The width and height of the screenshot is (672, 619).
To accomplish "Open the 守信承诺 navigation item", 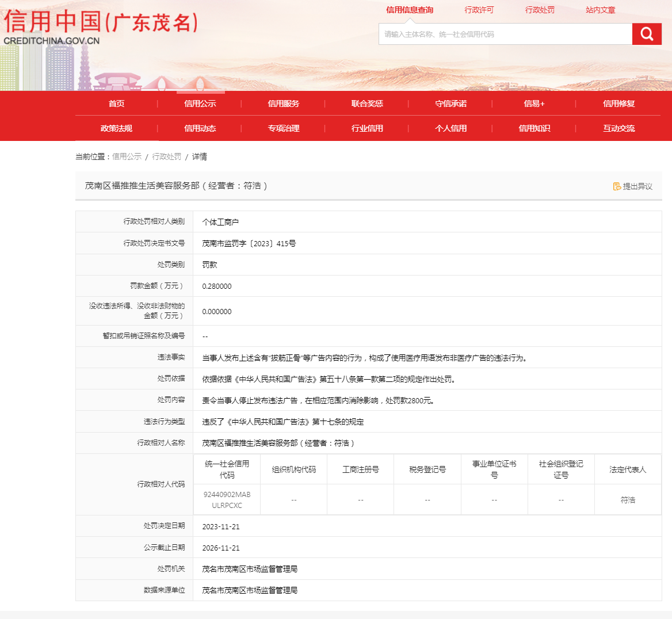I will point(450,104).
